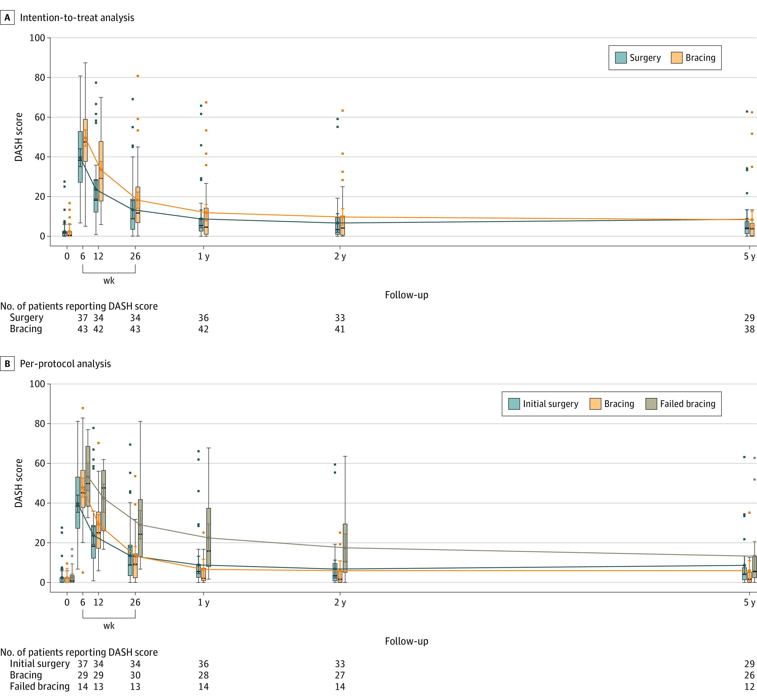Image resolution: width=757 pixels, height=700 pixels.
Task: Click the 'wk' bracket label under panel B
Action: [109, 626]
